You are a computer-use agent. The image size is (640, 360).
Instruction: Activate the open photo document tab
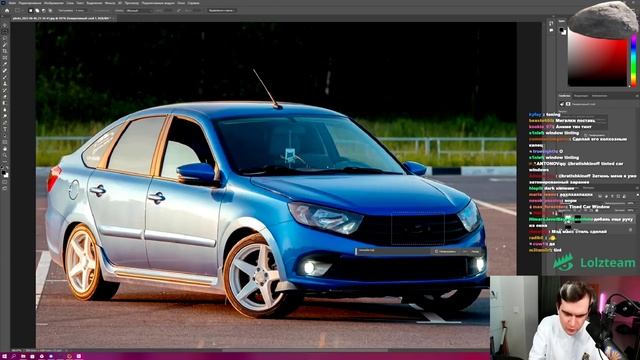61,18
